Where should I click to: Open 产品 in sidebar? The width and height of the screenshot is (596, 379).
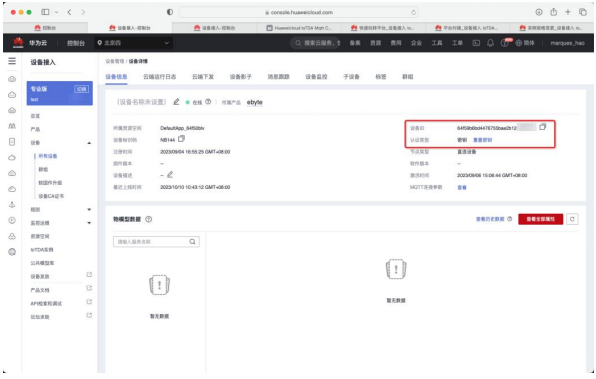pyautogui.click(x=35, y=129)
